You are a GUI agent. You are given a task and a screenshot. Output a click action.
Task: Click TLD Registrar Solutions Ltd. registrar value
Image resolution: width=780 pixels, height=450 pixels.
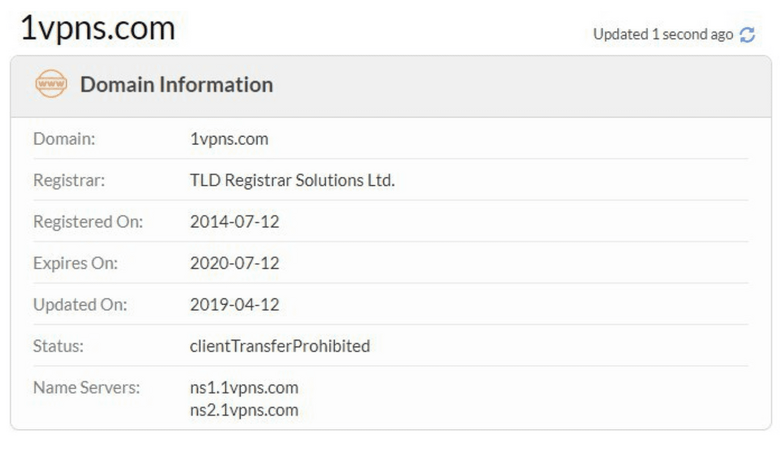pos(292,180)
